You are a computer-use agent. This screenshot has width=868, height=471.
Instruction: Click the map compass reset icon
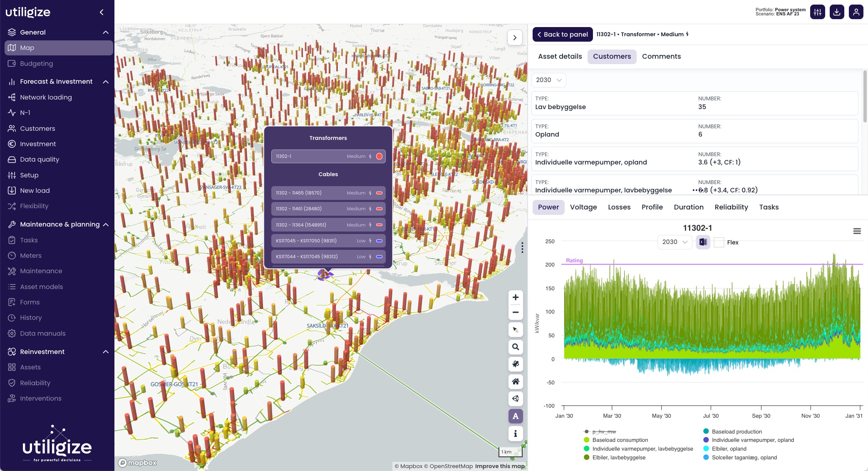[x=516, y=330]
